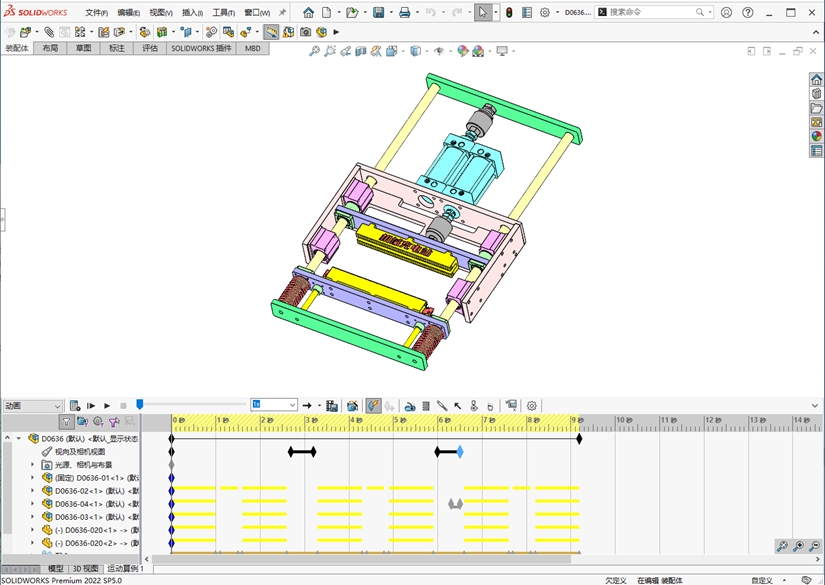Toggle the filter icon above motion tree

[66, 422]
